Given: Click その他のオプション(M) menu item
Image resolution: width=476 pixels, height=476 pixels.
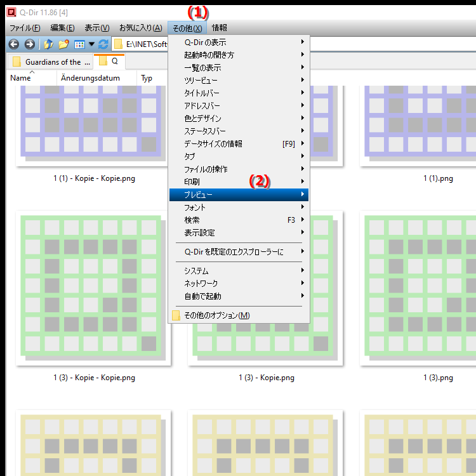Looking at the screenshot, I should [239, 315].
